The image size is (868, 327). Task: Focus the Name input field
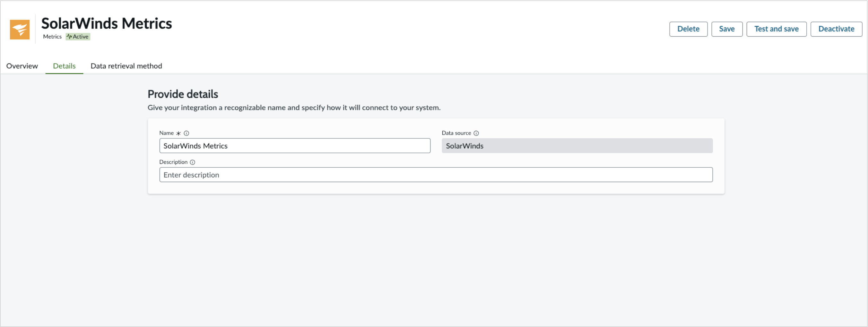tap(295, 146)
